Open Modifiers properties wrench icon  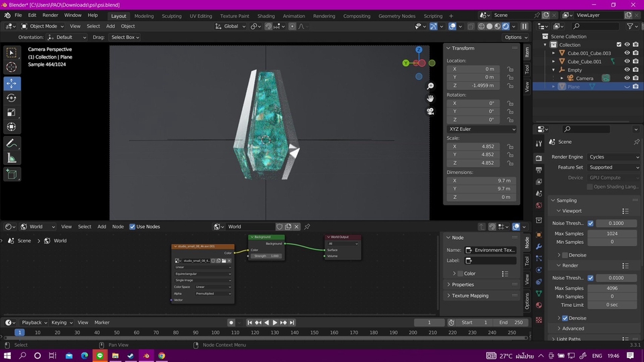click(539, 246)
